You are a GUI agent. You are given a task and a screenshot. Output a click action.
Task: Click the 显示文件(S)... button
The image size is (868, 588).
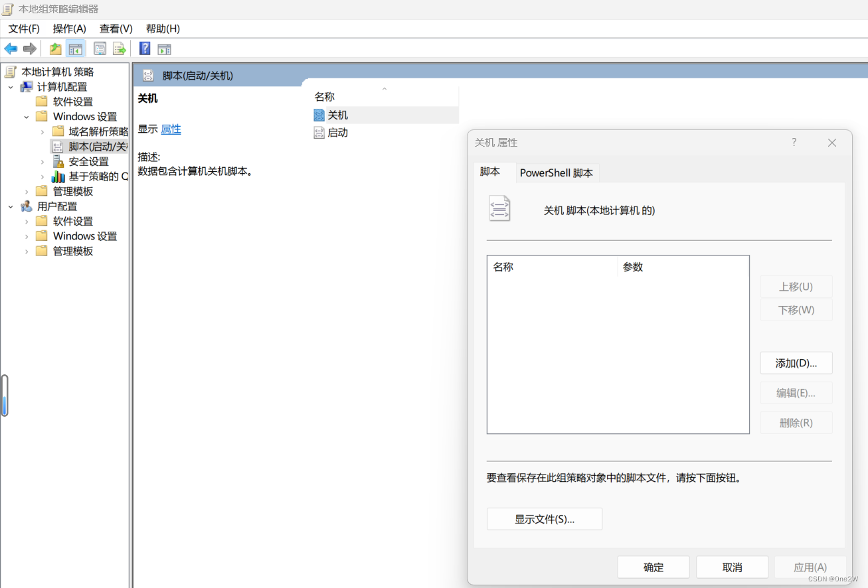[x=545, y=519]
